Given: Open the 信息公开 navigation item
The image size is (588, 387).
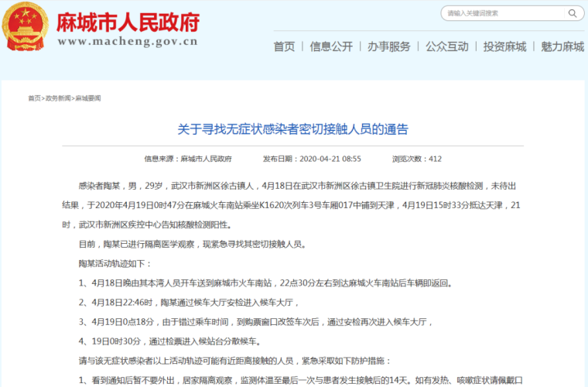Looking at the screenshot, I should pos(331,46).
